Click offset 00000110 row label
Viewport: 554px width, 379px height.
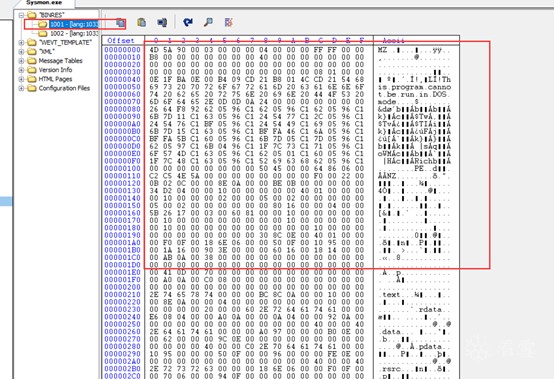pos(122,176)
